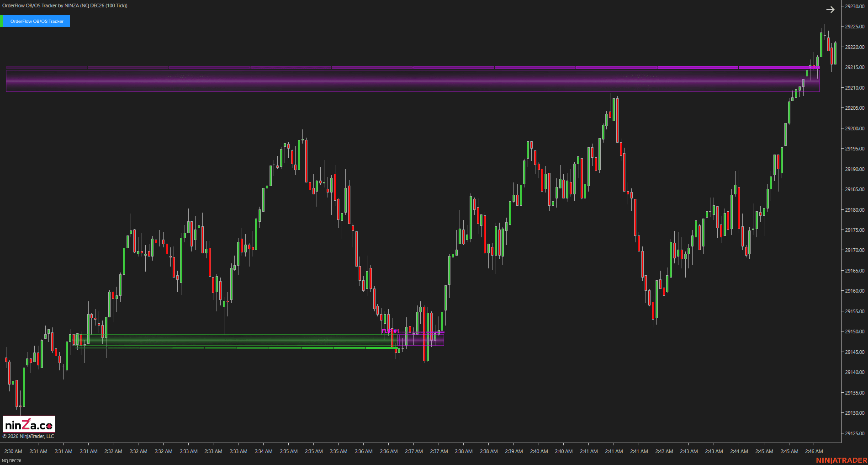The width and height of the screenshot is (868, 465).
Task: Click the bright green line under oversold zone
Action: pyautogui.click(x=238, y=348)
